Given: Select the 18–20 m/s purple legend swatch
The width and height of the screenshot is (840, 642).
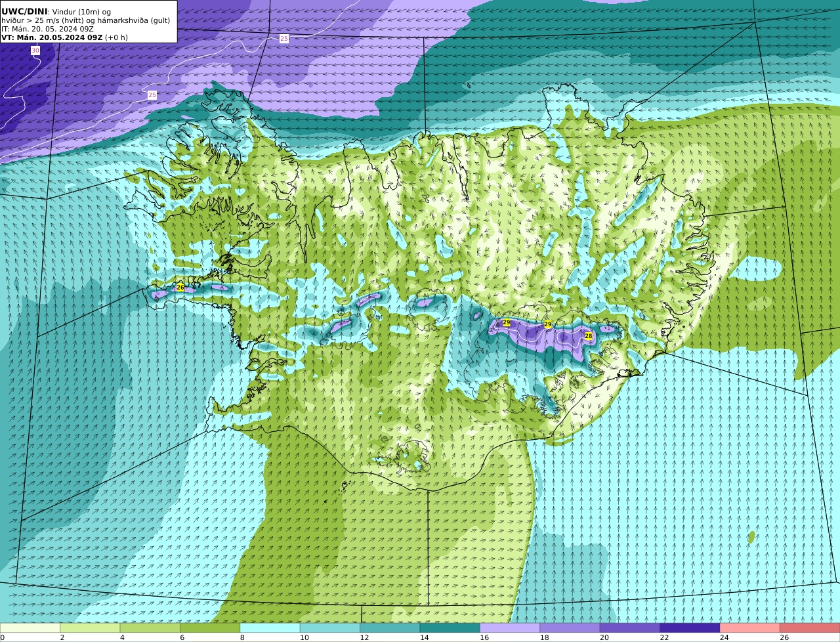Looking at the screenshot, I should [x=570, y=628].
